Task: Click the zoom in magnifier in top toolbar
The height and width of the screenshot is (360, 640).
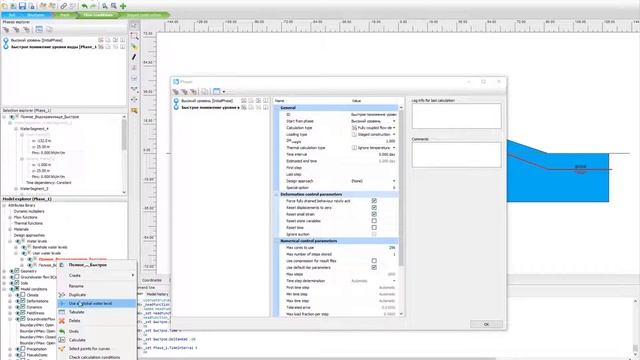Action: coord(105,6)
